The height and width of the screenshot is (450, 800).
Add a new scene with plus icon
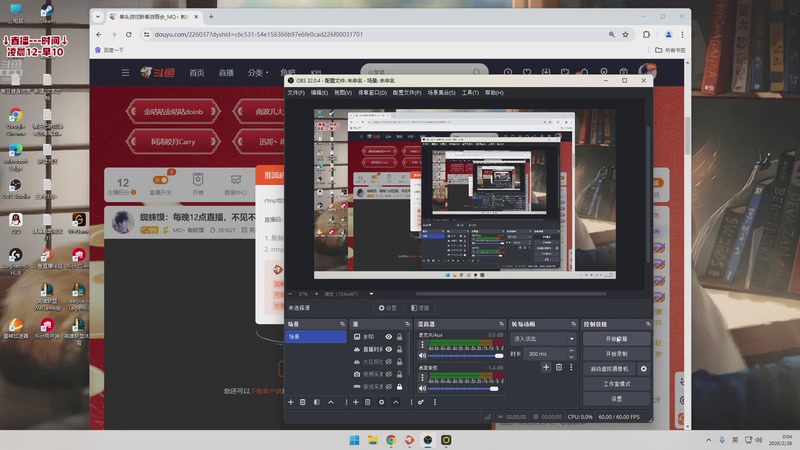291,402
